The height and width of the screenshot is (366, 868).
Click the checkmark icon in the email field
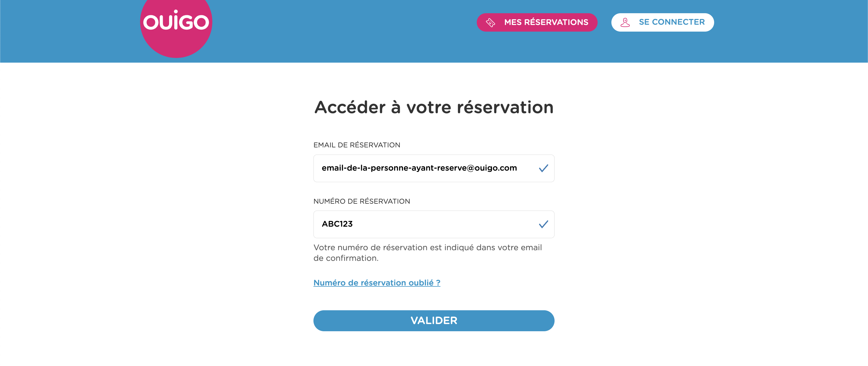543,168
